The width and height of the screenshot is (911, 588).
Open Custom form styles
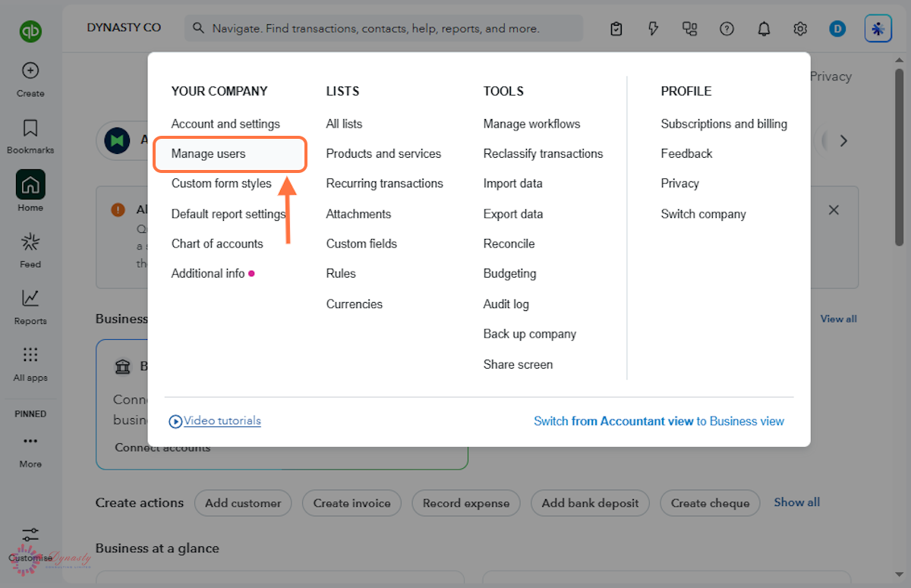(222, 184)
